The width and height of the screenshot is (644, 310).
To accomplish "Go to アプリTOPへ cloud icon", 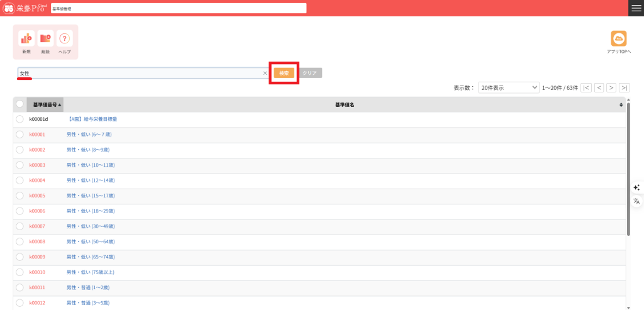I will point(619,39).
